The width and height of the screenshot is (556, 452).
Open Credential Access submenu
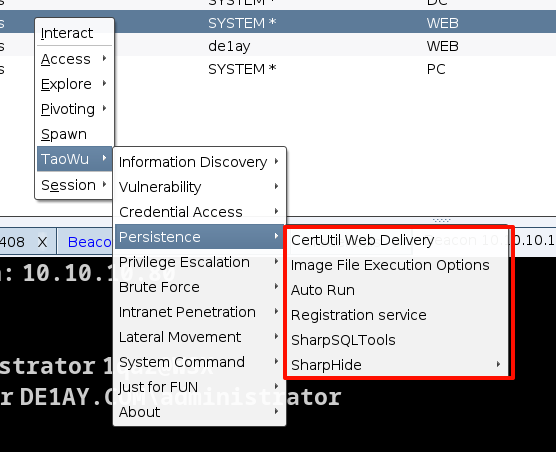(199, 212)
